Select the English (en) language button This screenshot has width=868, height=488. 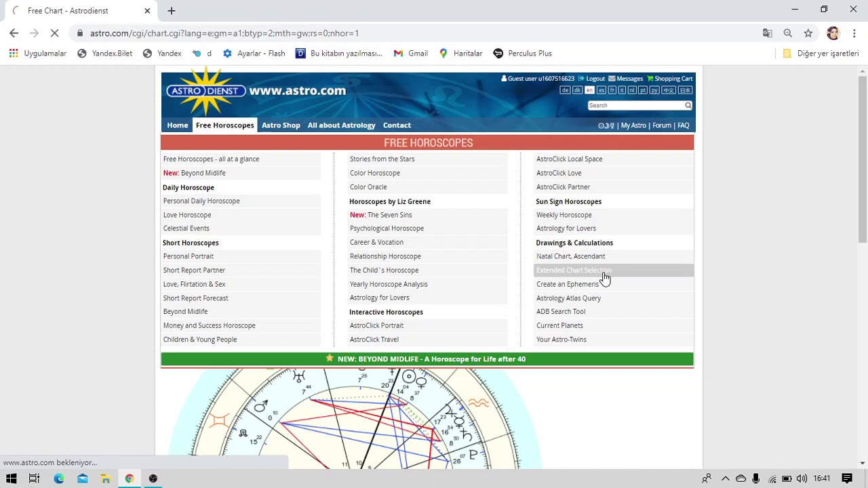[x=589, y=90]
